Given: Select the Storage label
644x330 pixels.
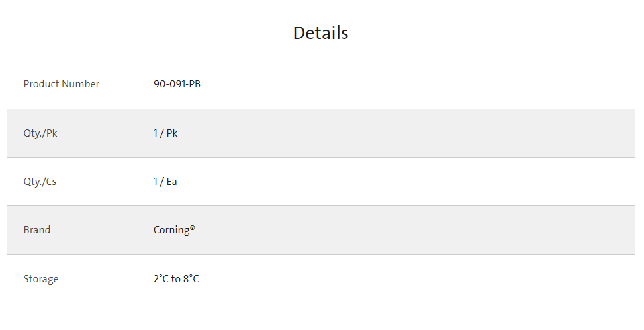Looking at the screenshot, I should click(41, 279).
